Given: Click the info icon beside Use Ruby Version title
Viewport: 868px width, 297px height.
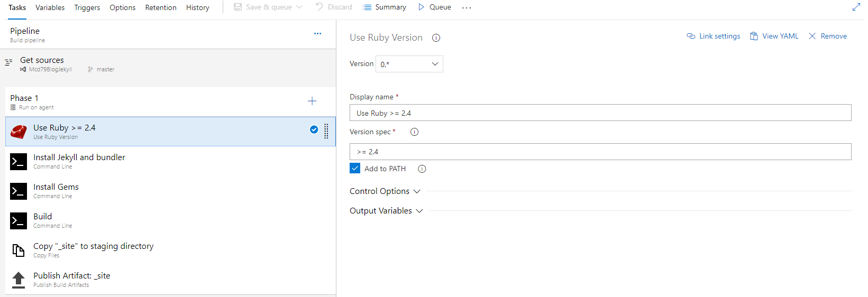Looking at the screenshot, I should pos(436,38).
